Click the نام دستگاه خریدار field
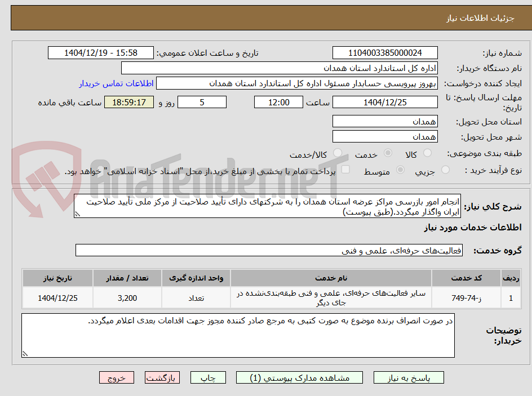Image resolution: width=532 pixels, height=396 pixels. point(279,68)
